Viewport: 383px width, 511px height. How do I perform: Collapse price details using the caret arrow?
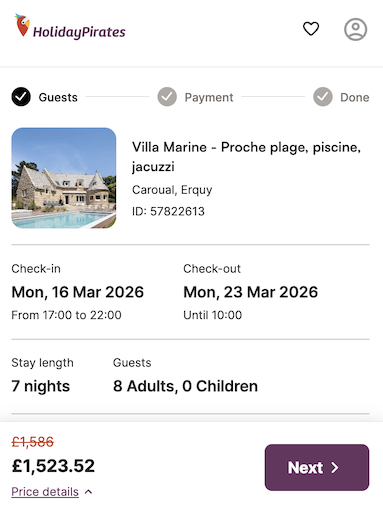click(88, 492)
